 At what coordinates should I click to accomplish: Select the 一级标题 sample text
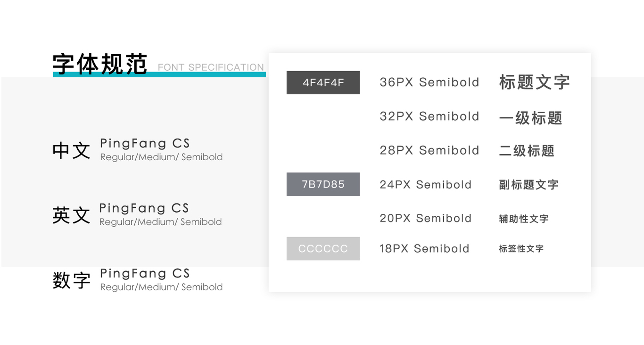531,117
